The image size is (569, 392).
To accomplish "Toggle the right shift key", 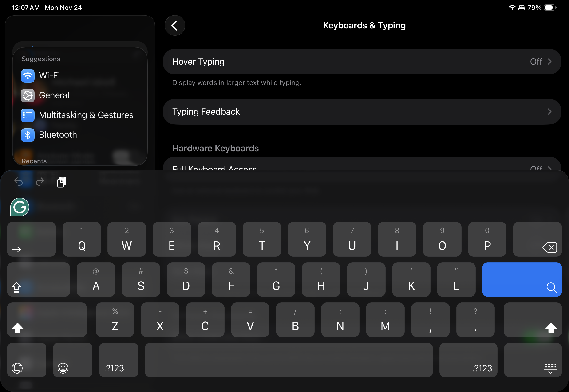I will tap(533, 320).
